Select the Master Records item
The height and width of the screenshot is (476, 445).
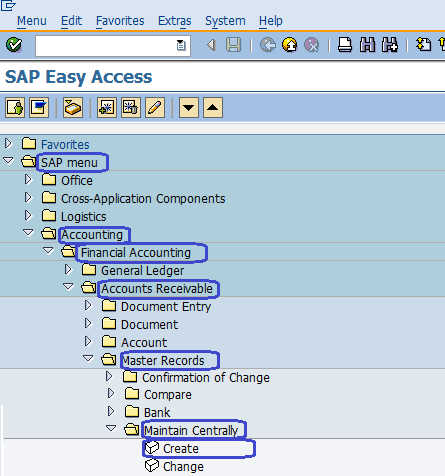[x=163, y=361]
